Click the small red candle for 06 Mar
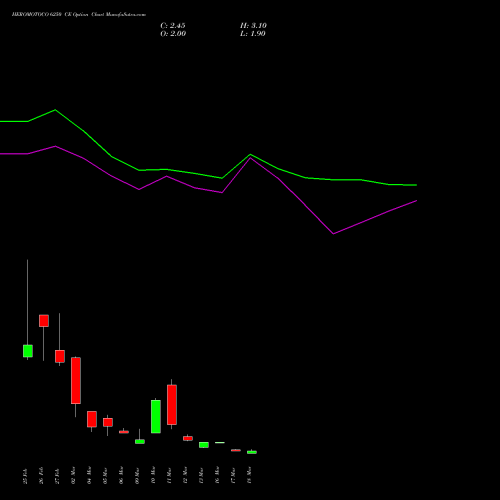This screenshot has height=500, width=500. pyautogui.click(x=124, y=432)
